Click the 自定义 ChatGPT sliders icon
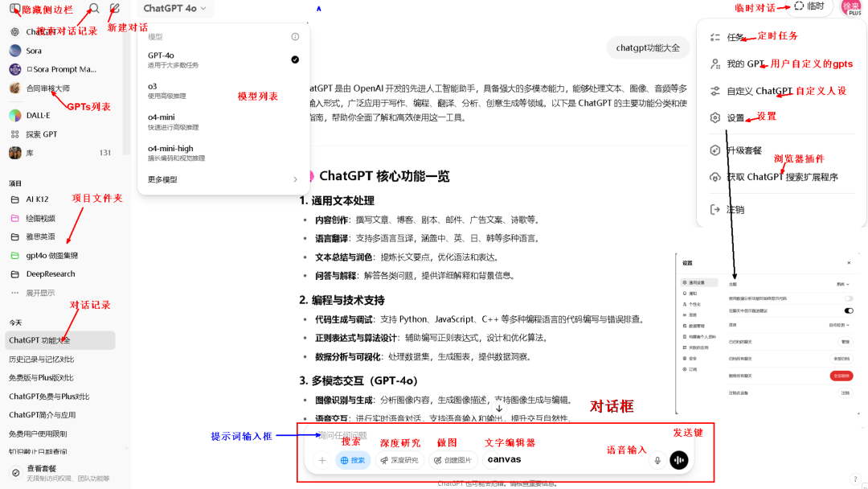Screen dimensions: 868x489 (x=715, y=91)
